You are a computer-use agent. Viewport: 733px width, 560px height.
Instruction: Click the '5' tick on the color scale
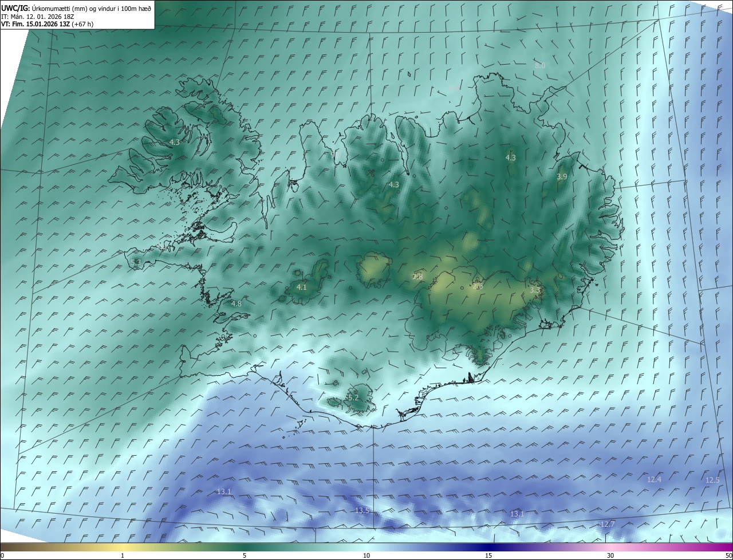pos(245,555)
